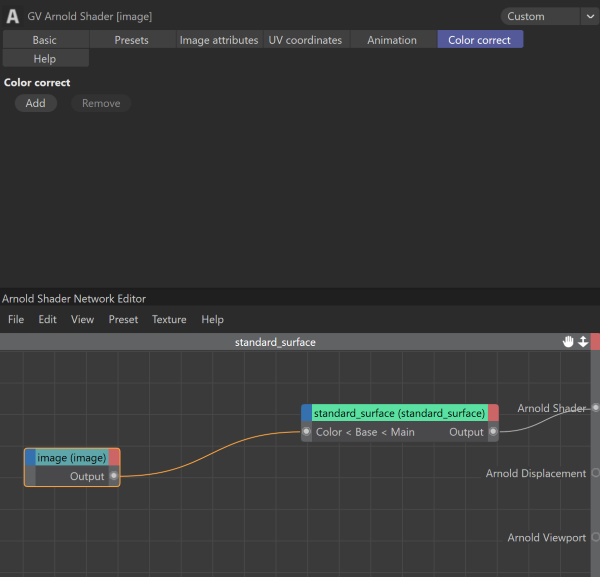Click the Arnold logo icon
Viewport: 600px width, 577px height.
13,16
